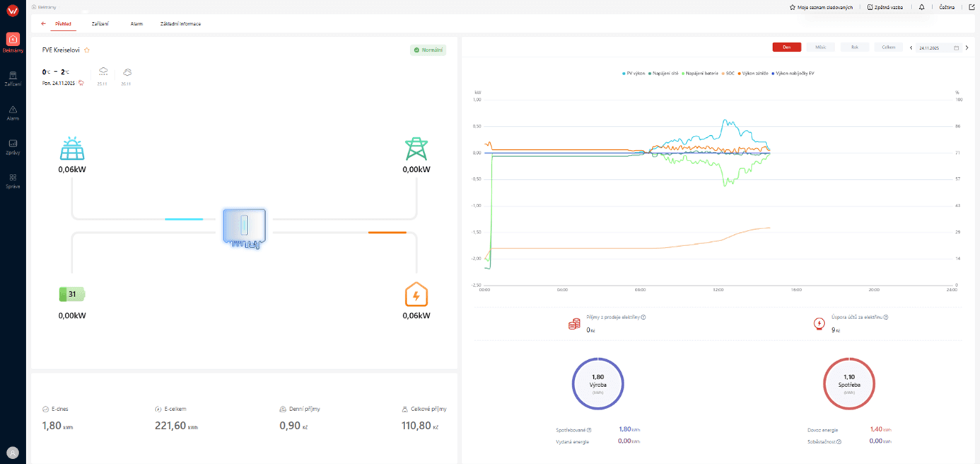
Task: Toggle PV výkon series in chart legend
Action: [634, 73]
